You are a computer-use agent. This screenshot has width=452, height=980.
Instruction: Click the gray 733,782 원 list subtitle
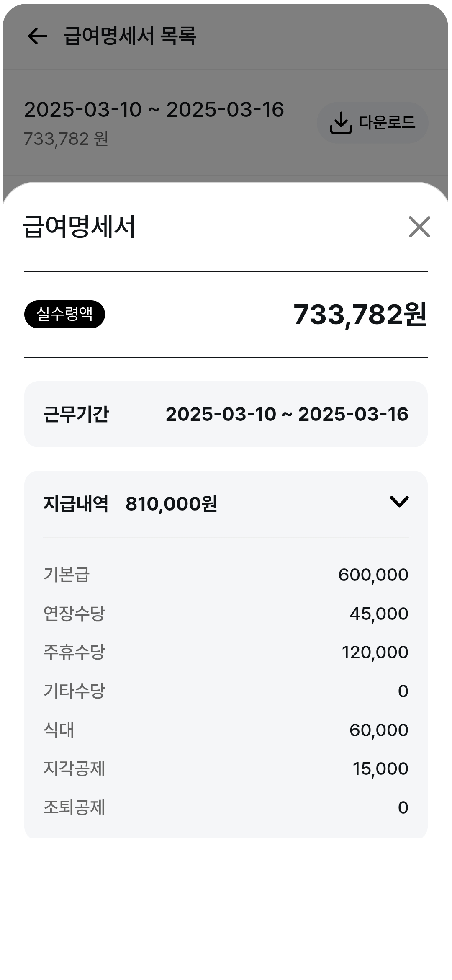(66, 139)
